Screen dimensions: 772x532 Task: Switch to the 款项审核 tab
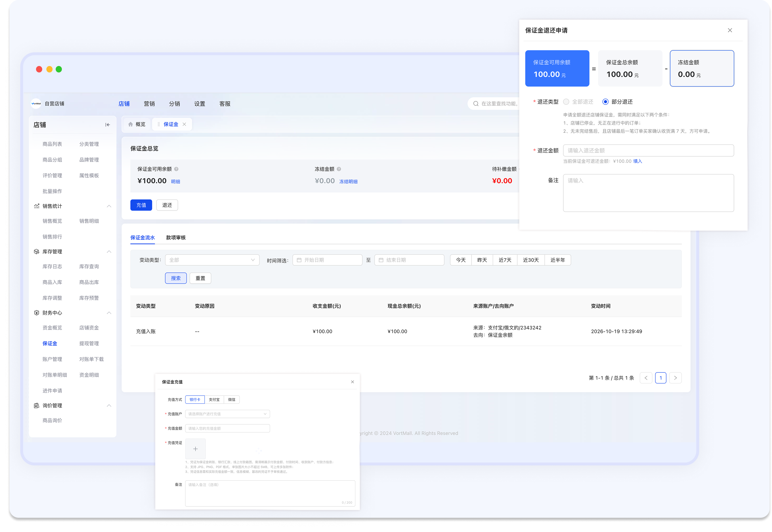pos(176,238)
